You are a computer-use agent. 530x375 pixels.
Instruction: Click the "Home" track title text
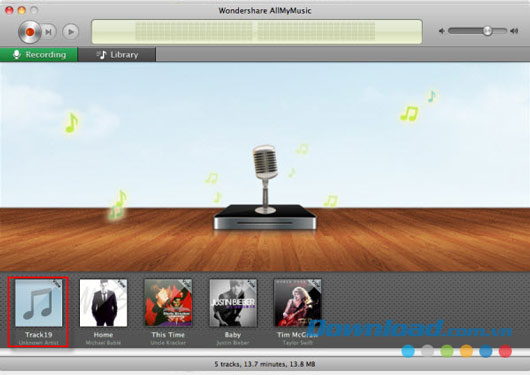tap(103, 335)
